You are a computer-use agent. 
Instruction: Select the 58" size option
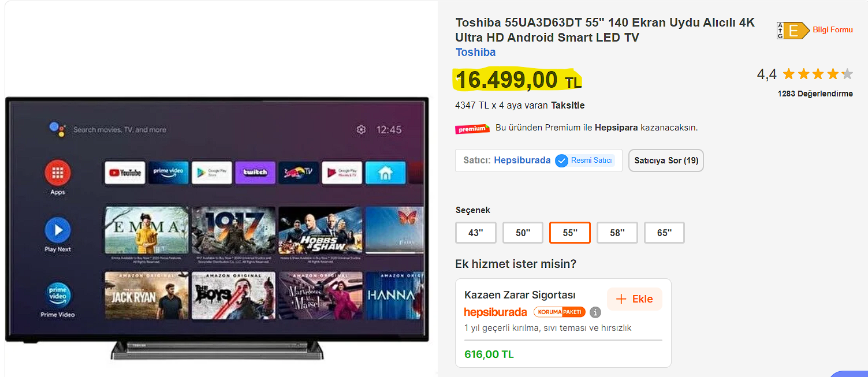point(617,233)
